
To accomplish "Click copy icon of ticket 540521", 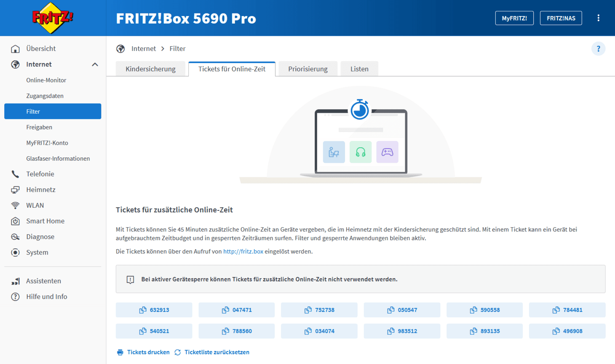I will [143, 331].
